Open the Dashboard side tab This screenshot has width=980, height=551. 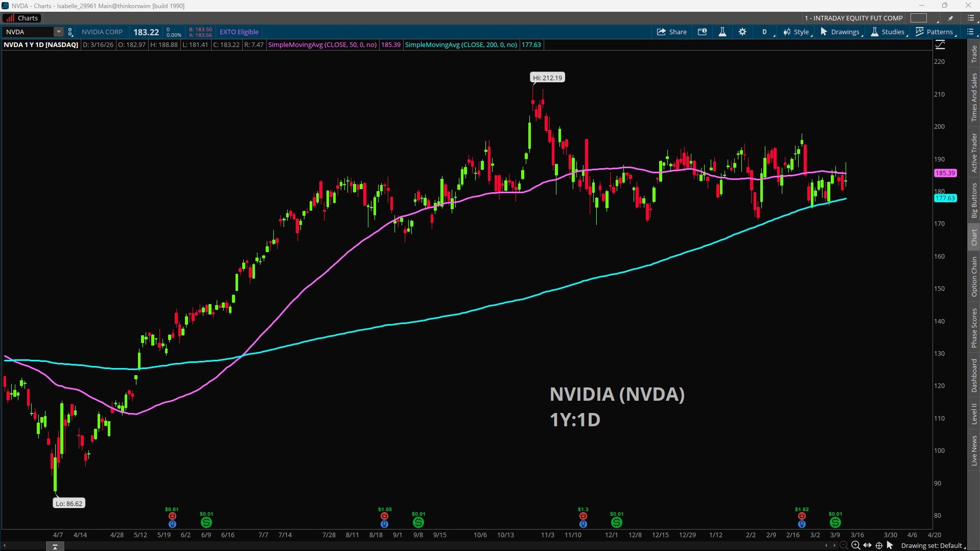pyautogui.click(x=974, y=375)
